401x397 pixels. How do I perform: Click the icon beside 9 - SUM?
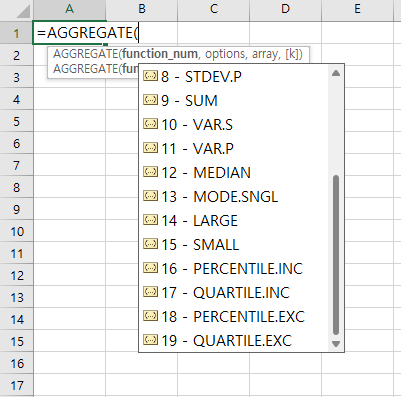click(x=150, y=100)
